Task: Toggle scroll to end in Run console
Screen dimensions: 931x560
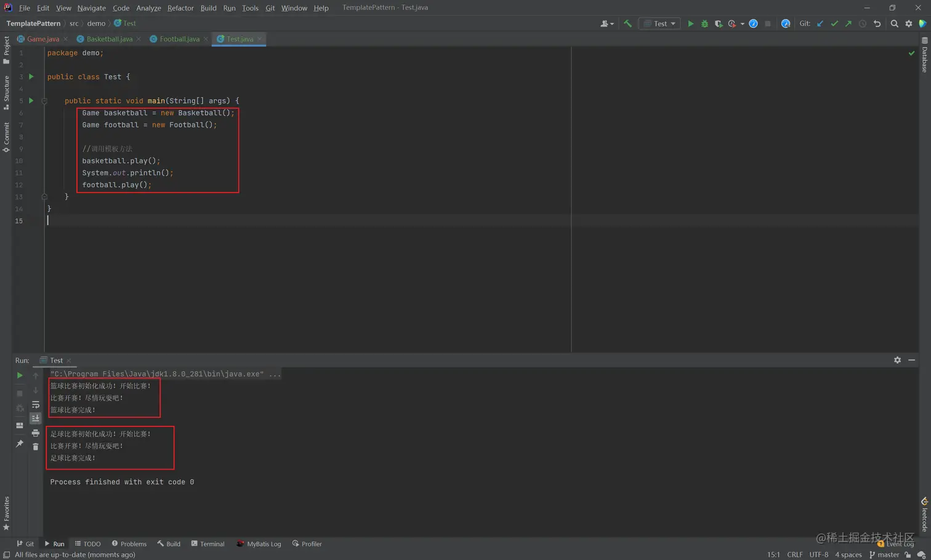Action: 36,418
